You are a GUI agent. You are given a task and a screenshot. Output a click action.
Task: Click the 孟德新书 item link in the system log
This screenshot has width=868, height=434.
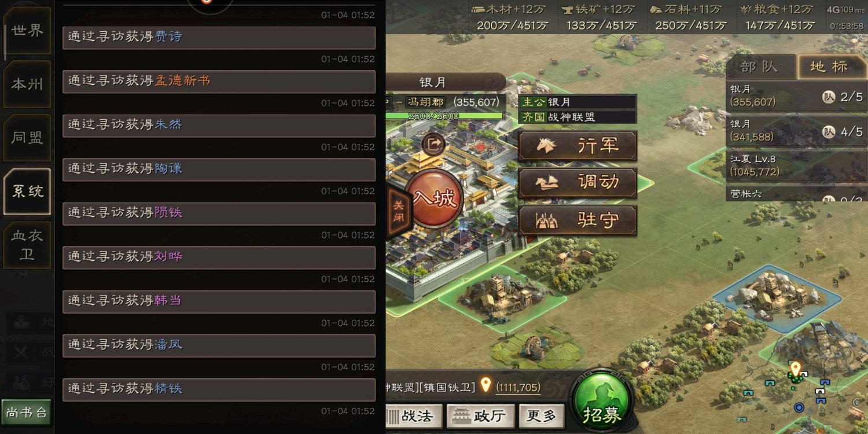click(x=183, y=81)
